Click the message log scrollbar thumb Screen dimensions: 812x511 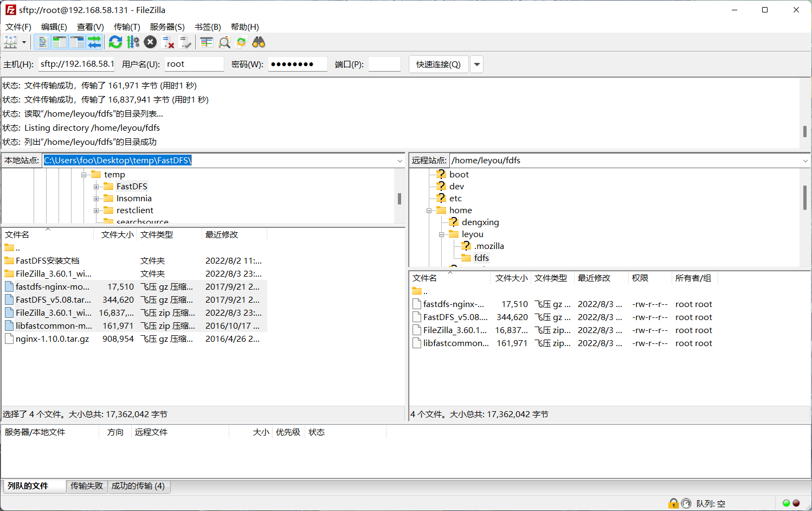(x=805, y=131)
